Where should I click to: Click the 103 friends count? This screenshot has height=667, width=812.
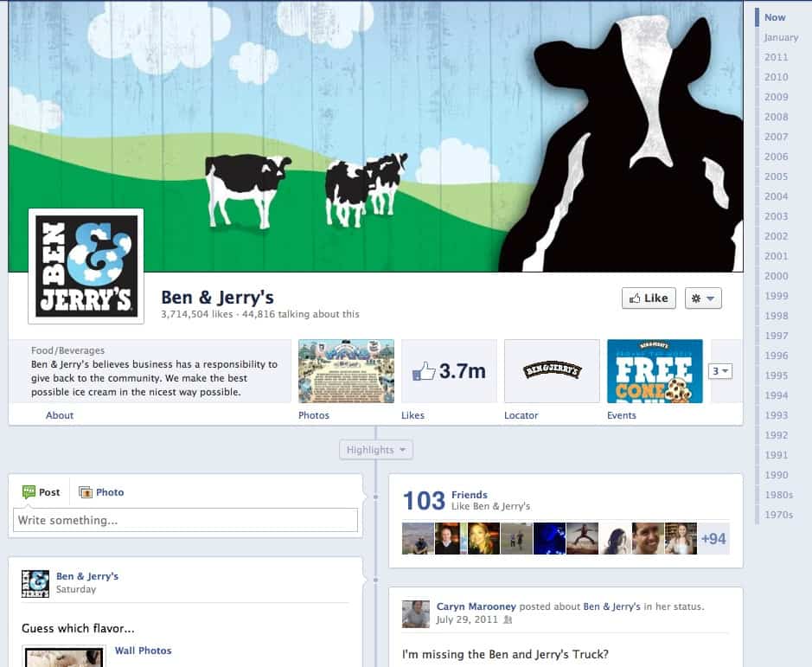pyautogui.click(x=424, y=501)
